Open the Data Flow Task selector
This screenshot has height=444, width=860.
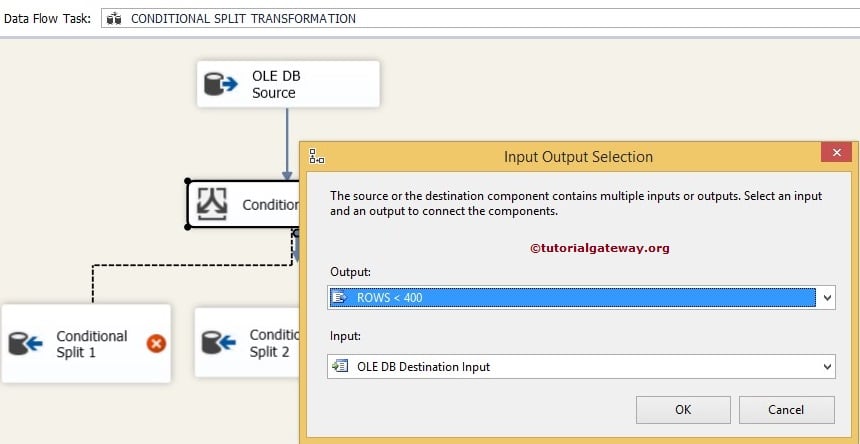coord(480,19)
